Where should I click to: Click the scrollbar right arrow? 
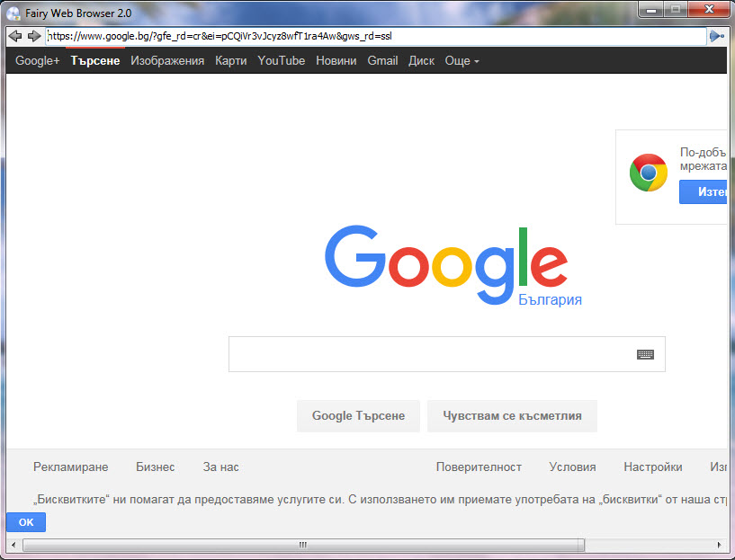tap(720, 545)
